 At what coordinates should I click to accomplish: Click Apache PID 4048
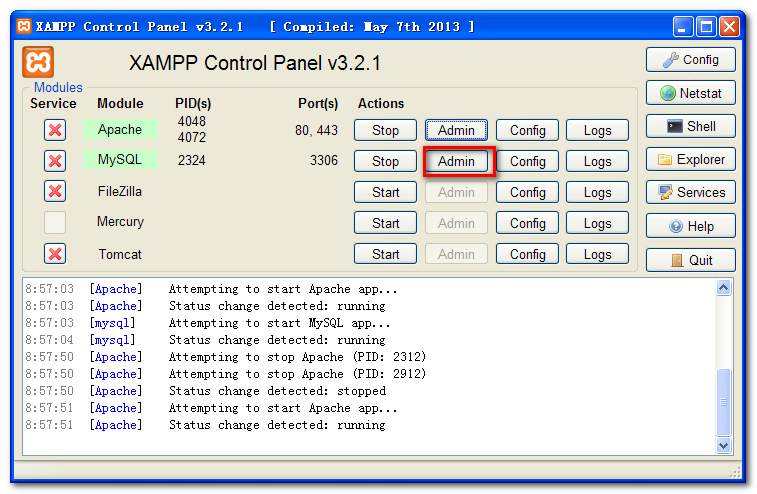pyautogui.click(x=192, y=121)
